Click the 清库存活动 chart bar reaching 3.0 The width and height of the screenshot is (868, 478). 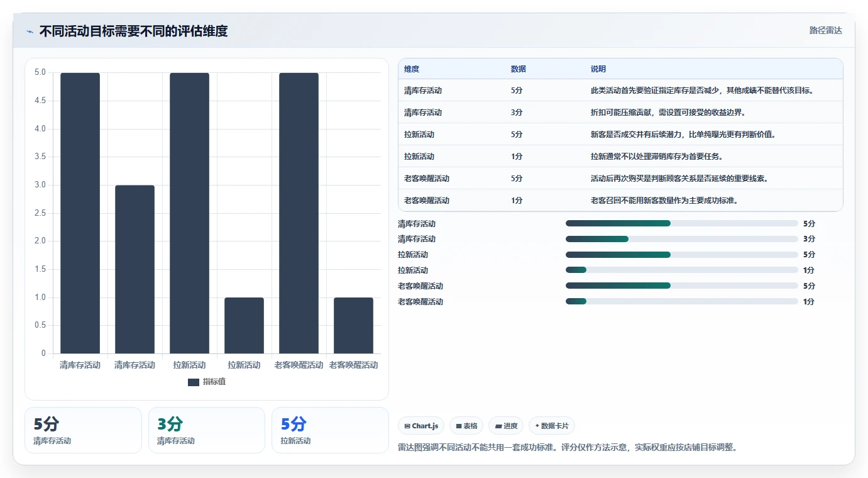(135, 269)
